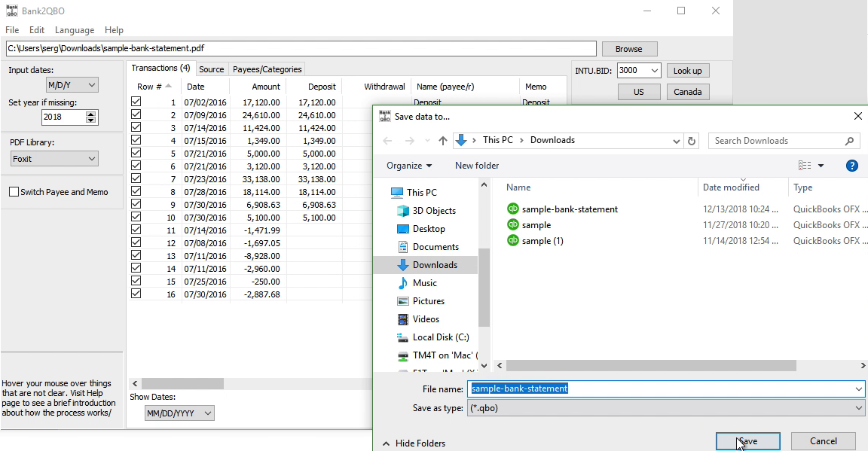The width and height of the screenshot is (868, 451).
Task: Open the PDF Library Foxit dropdown
Action: 54,159
